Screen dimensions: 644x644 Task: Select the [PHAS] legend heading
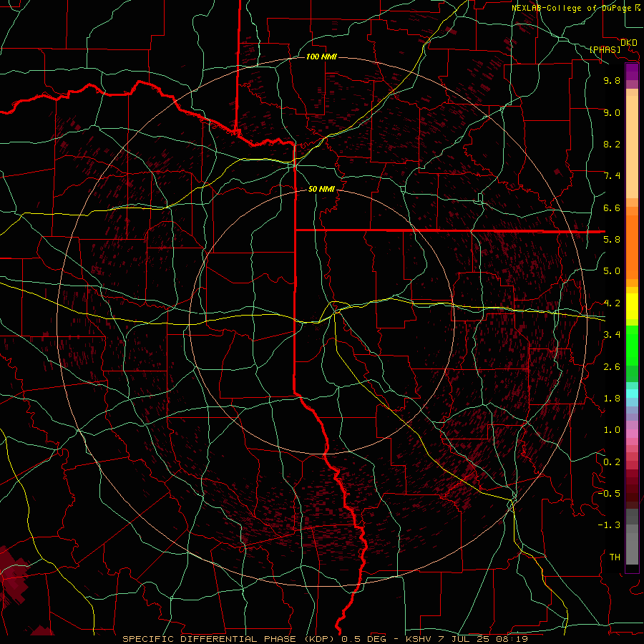[605, 49]
